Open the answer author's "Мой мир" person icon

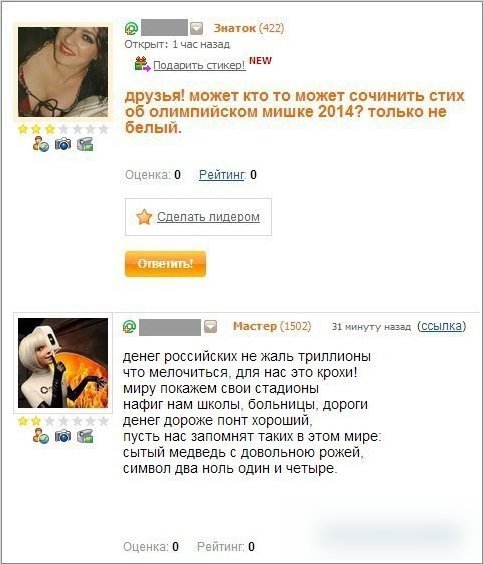coord(41,436)
